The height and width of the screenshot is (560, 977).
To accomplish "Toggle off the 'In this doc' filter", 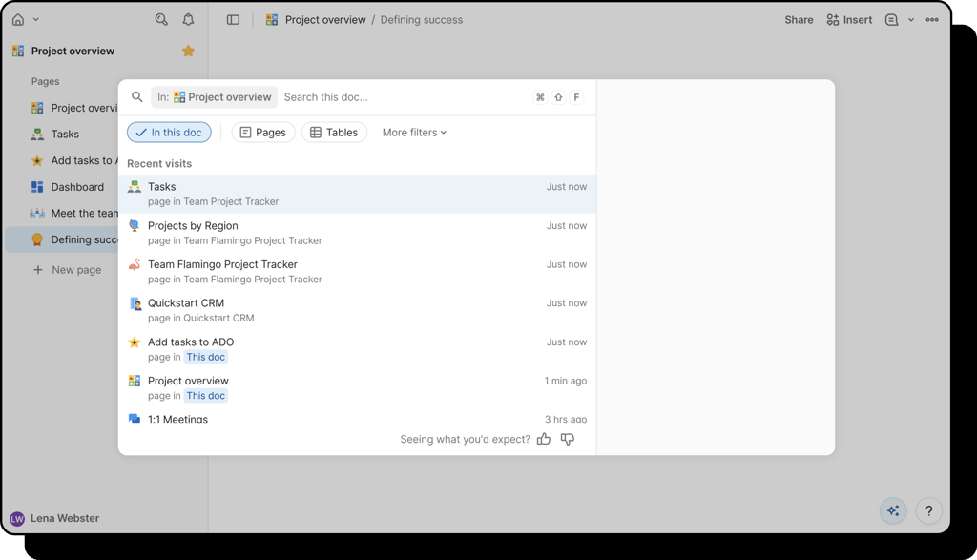I will pos(169,132).
